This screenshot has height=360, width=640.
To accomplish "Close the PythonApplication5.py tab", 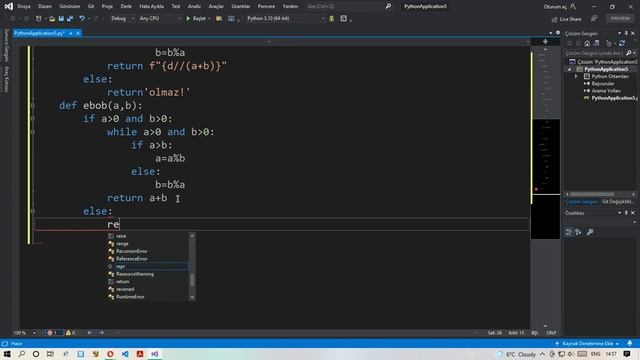I will [78, 33].
